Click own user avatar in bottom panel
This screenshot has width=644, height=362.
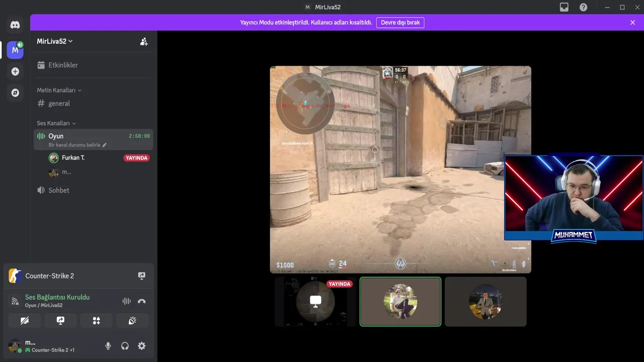tap(15, 346)
